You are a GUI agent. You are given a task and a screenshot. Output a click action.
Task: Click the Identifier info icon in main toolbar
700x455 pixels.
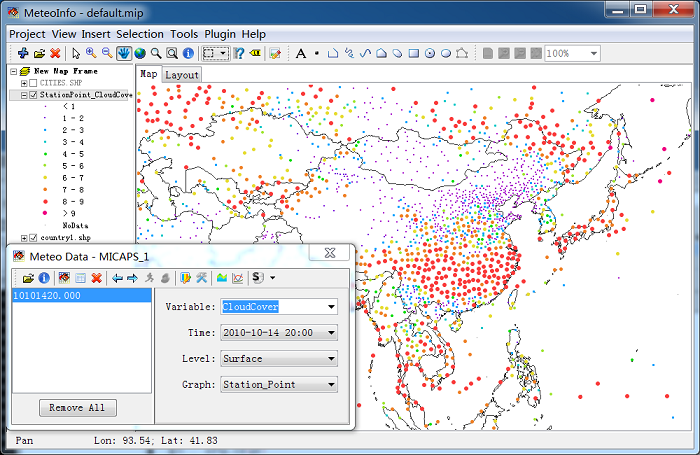tap(188, 54)
